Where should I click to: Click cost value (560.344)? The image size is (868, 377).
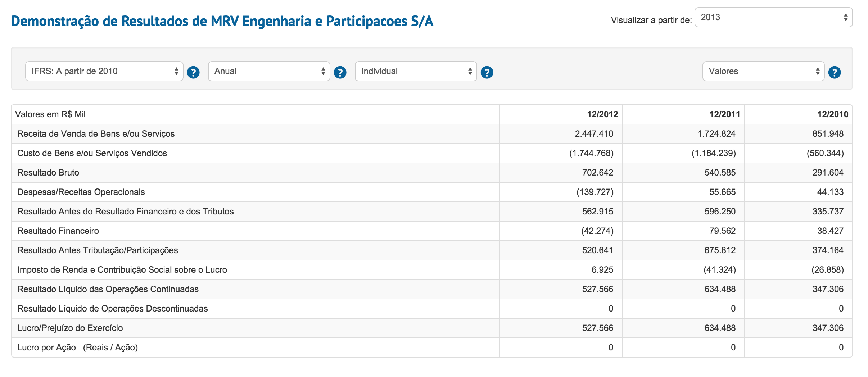click(x=825, y=153)
